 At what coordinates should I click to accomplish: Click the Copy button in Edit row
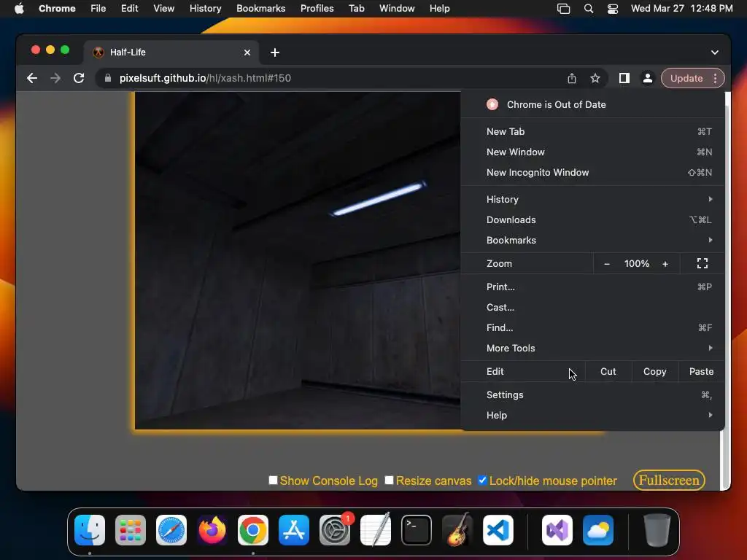(654, 371)
